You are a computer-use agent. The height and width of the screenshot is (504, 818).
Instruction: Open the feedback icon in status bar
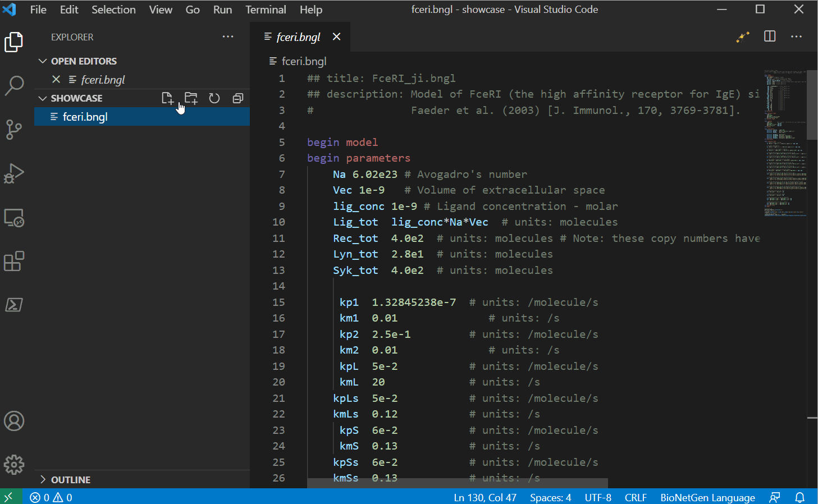click(775, 497)
